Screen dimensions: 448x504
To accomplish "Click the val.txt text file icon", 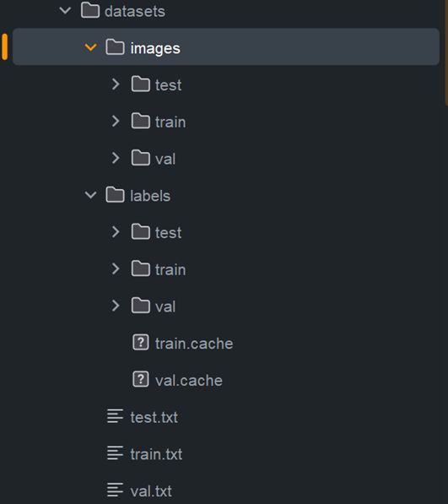I will click(115, 490).
